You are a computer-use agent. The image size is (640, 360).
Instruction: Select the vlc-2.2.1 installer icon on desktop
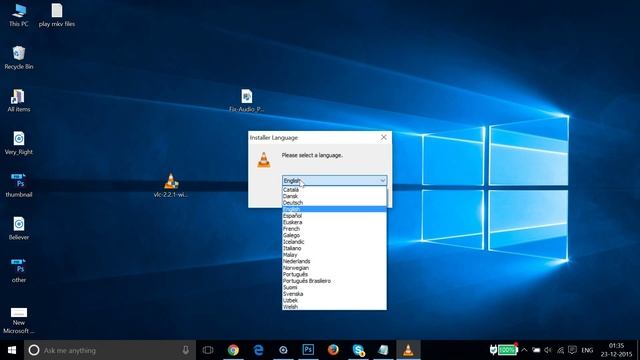[x=171, y=186]
